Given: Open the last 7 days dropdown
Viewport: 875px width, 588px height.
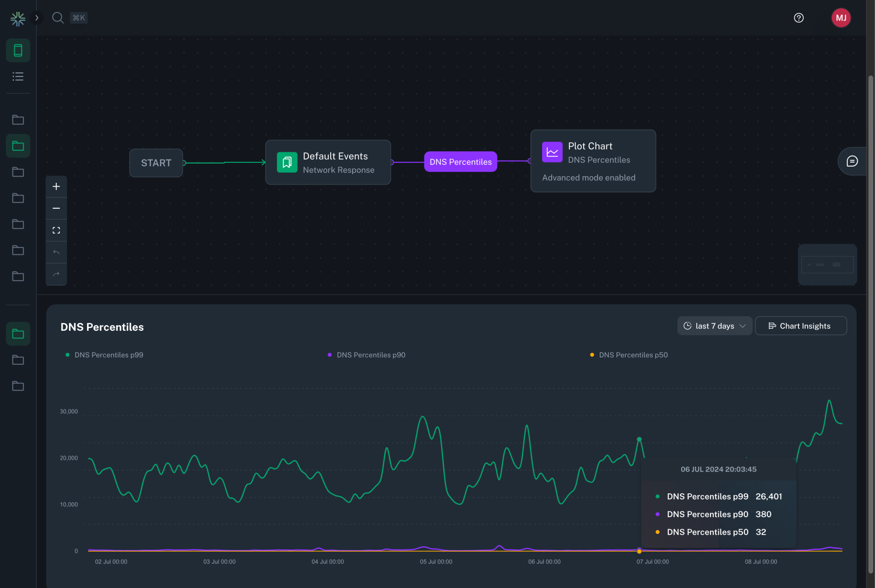Looking at the screenshot, I should (714, 326).
